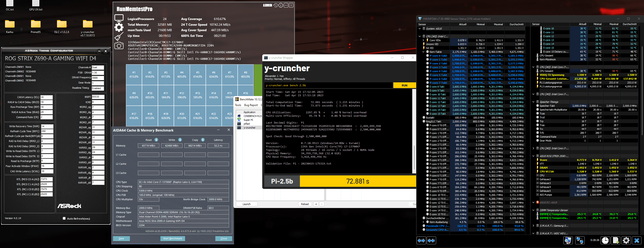Viewport: 644px width, 248px height.
Task: Click Launch button in BenchMate
Action: 247,204
